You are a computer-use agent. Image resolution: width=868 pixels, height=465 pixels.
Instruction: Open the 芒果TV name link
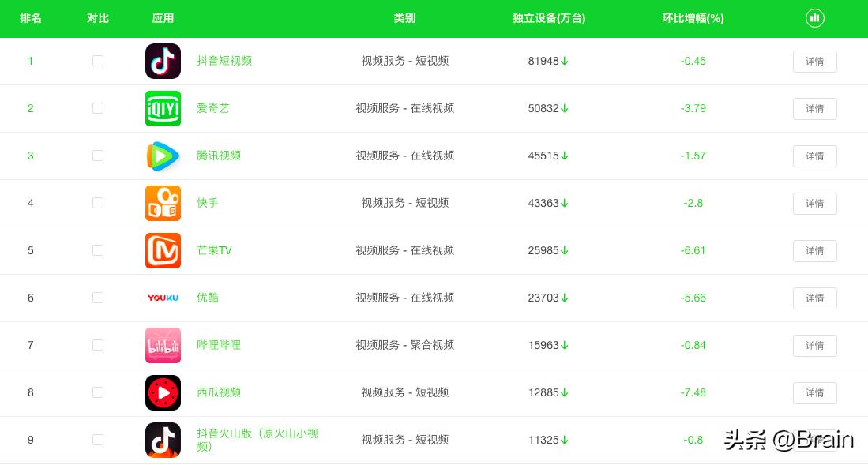click(x=214, y=250)
